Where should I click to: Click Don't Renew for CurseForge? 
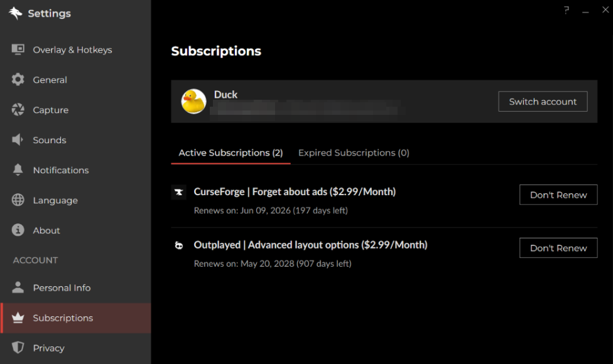pyautogui.click(x=558, y=195)
